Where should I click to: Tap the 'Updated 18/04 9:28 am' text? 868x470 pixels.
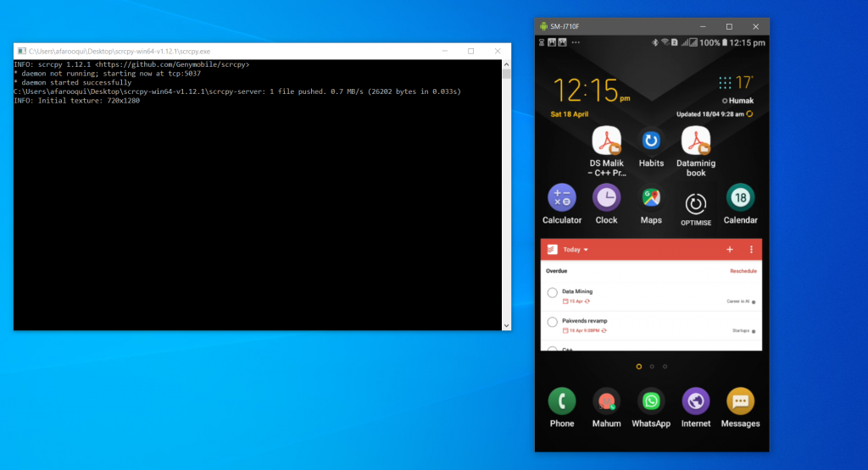coord(710,114)
